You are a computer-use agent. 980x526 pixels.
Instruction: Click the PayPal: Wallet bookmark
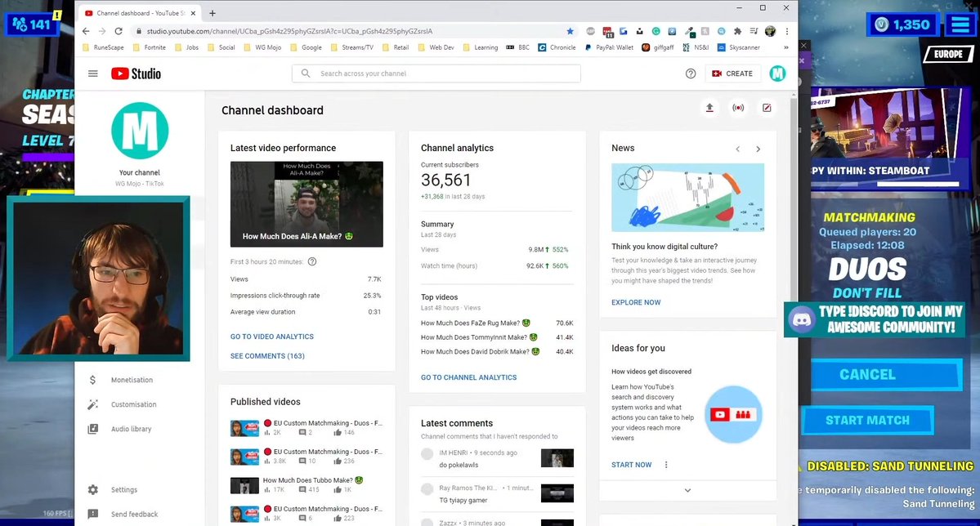tap(609, 47)
